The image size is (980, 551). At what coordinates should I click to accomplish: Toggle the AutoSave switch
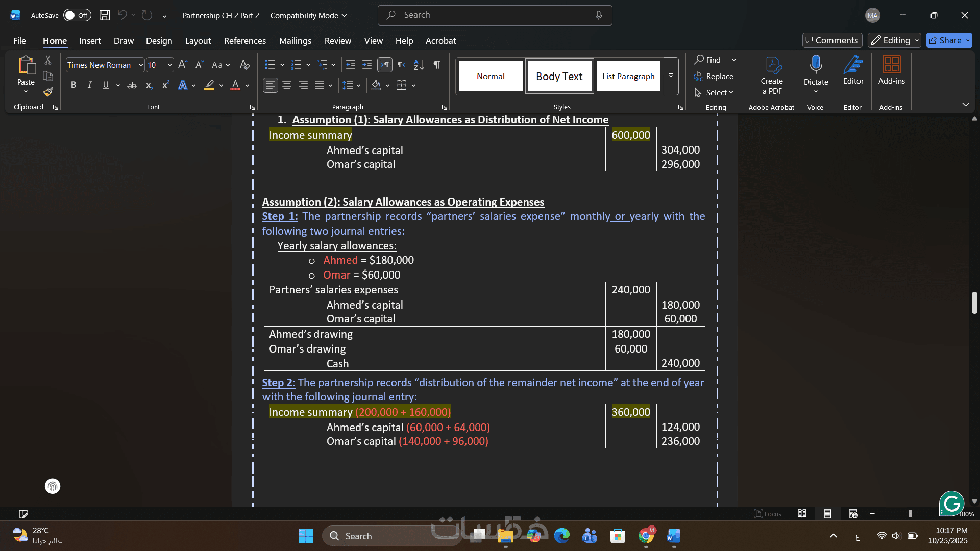[x=77, y=15]
